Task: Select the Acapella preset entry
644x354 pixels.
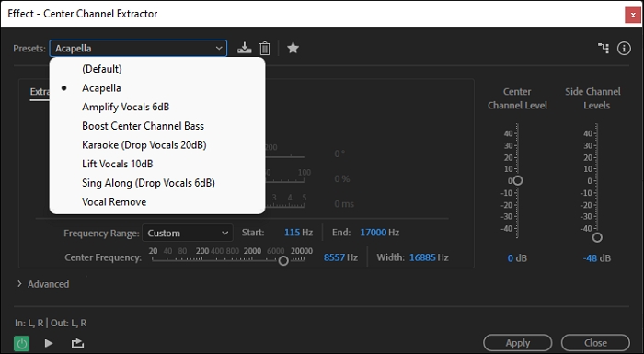Action: point(157,88)
